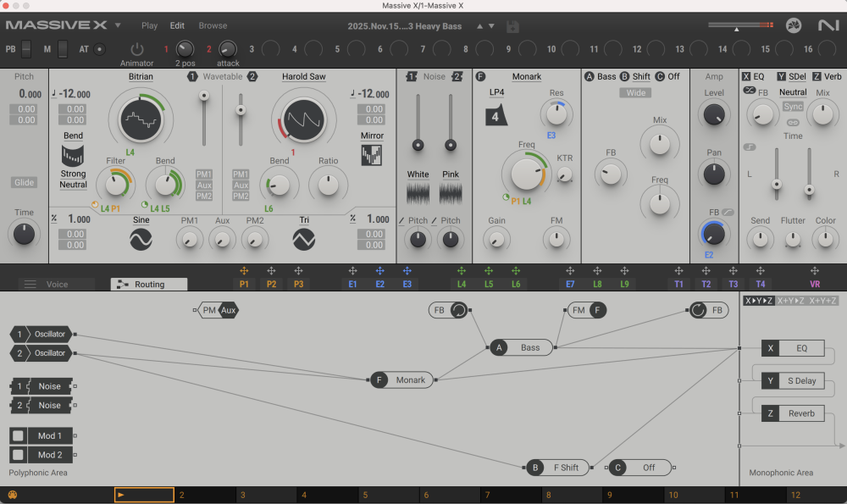Click the round settings icon beside NI logo
This screenshot has height=504, width=847.
pyautogui.click(x=794, y=25)
